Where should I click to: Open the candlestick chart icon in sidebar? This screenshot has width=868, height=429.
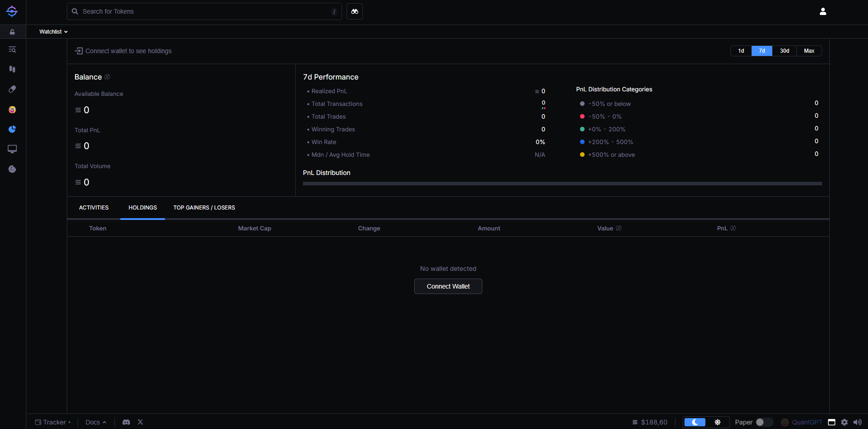coord(12,69)
